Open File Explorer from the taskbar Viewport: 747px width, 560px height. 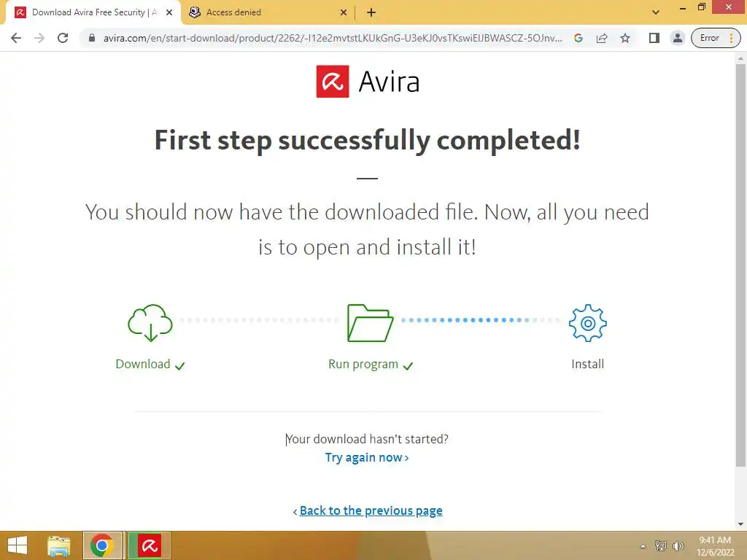59,545
